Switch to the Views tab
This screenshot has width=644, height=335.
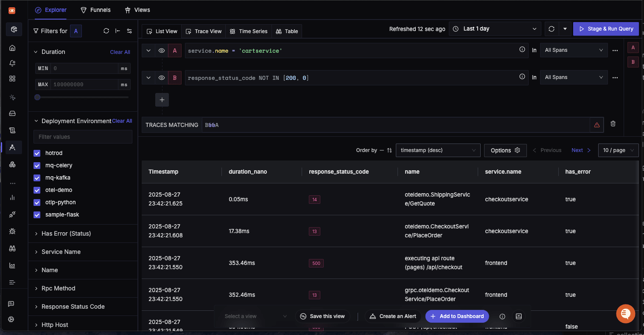click(137, 10)
